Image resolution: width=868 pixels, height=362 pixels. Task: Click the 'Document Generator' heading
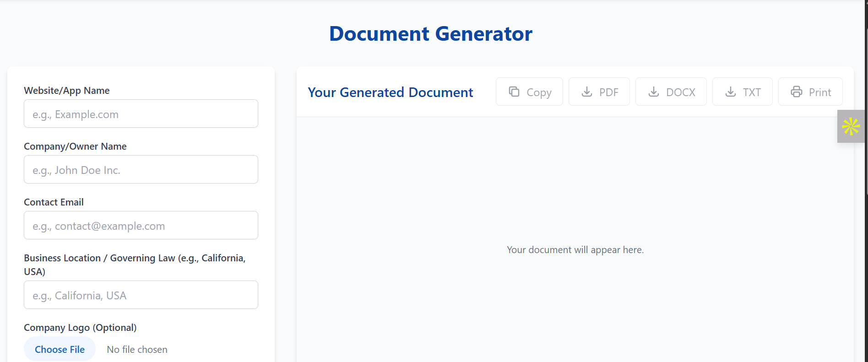(x=431, y=34)
